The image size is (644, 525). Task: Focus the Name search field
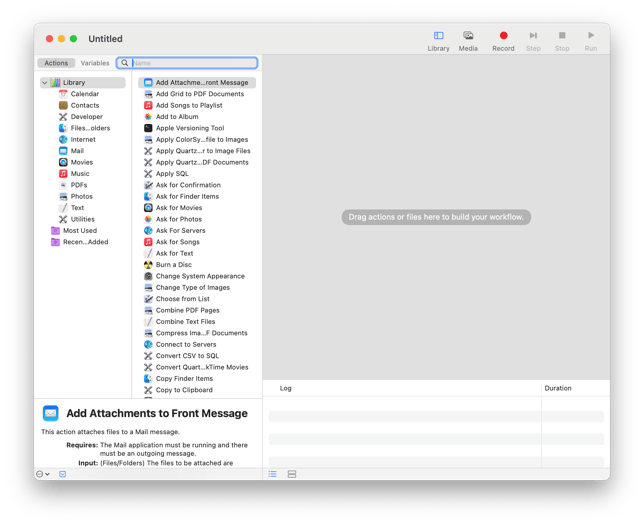coord(187,63)
